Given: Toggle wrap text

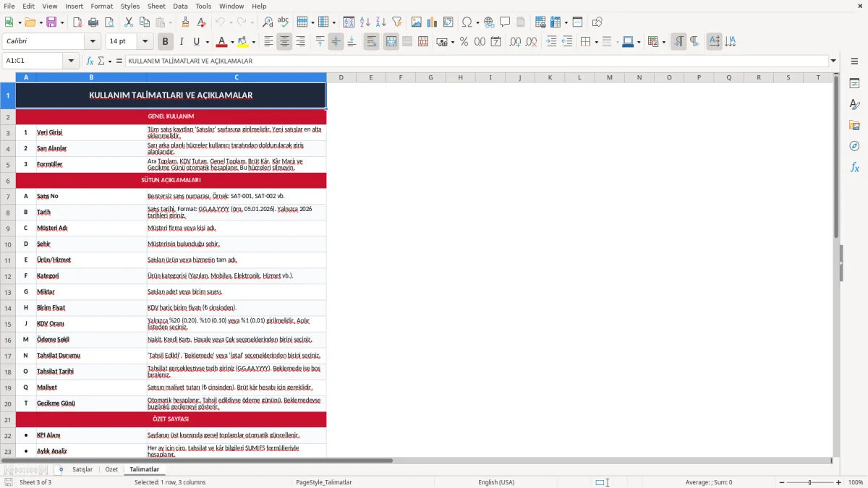Looking at the screenshot, I should [x=371, y=42].
